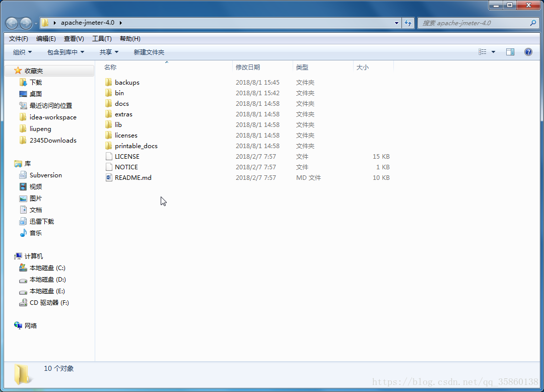Select the 2018/8/1 15:45 date of backups
Image resolution: width=544 pixels, height=392 pixels.
(x=257, y=83)
